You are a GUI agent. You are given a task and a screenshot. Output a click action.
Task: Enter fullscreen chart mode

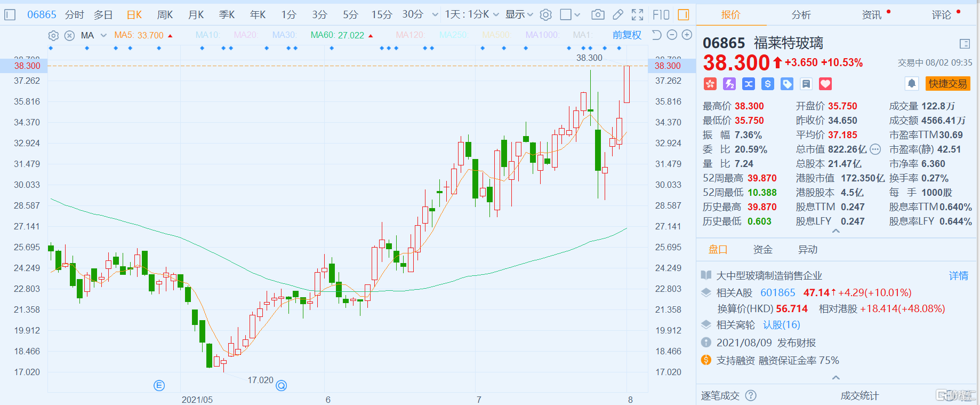637,14
